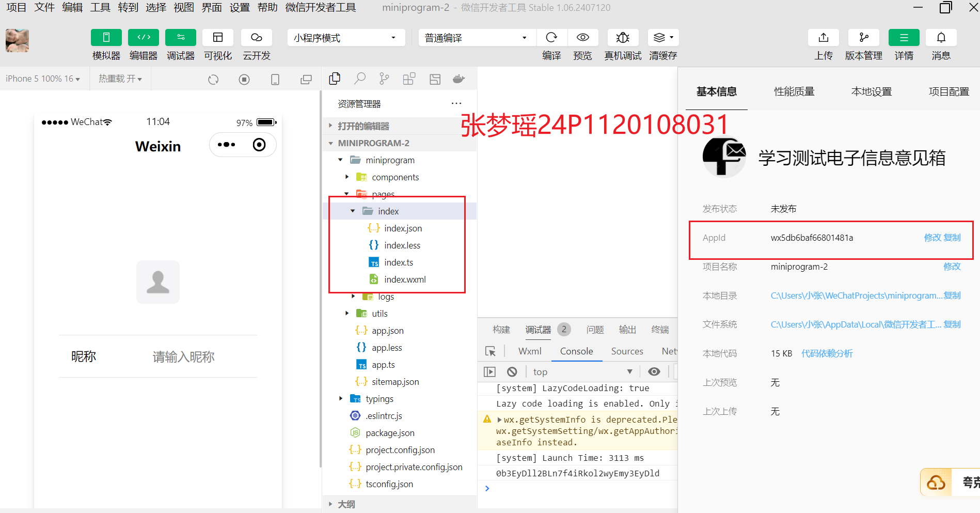Open the 微信开发者工具 menu
Viewport: 980px width, 513px height.
click(x=321, y=8)
